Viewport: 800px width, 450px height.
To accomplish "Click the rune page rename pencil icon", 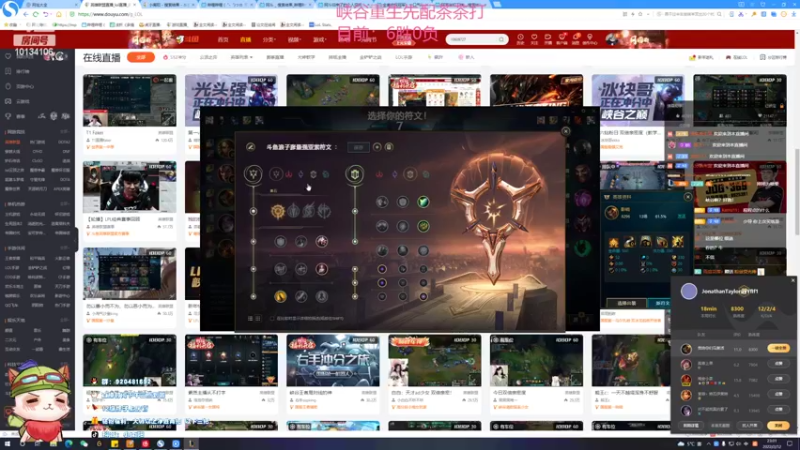I will point(251,147).
